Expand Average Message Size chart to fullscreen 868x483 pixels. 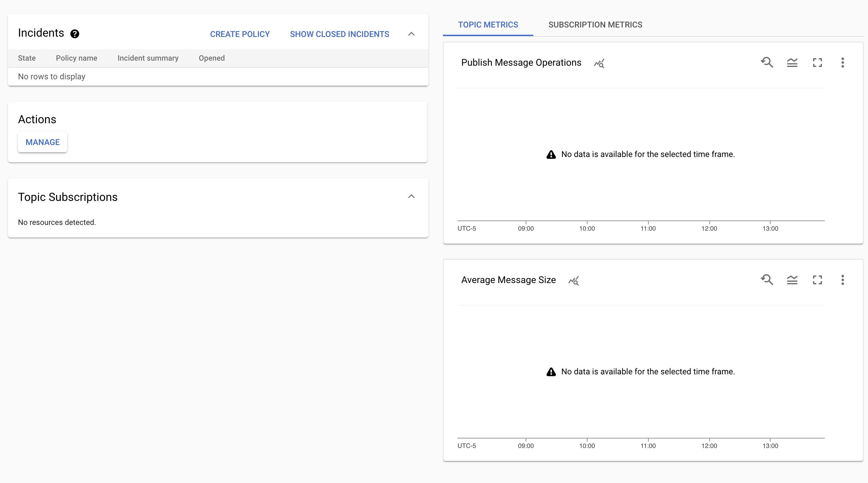point(817,280)
